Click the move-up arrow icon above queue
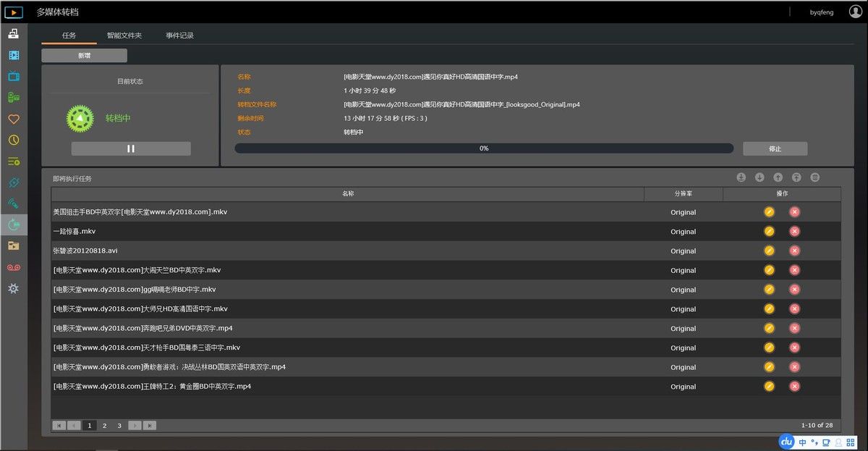This screenshot has width=868, height=451. pyautogui.click(x=778, y=177)
